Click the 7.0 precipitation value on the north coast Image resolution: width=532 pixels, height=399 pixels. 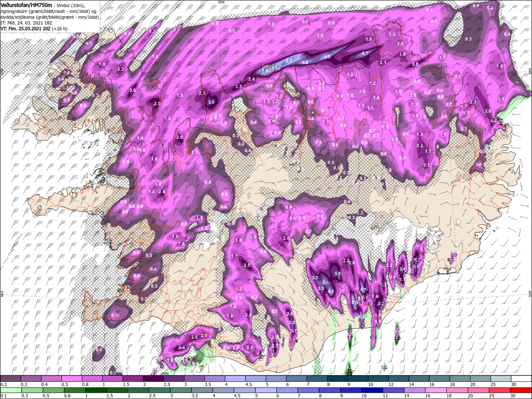[264, 71]
